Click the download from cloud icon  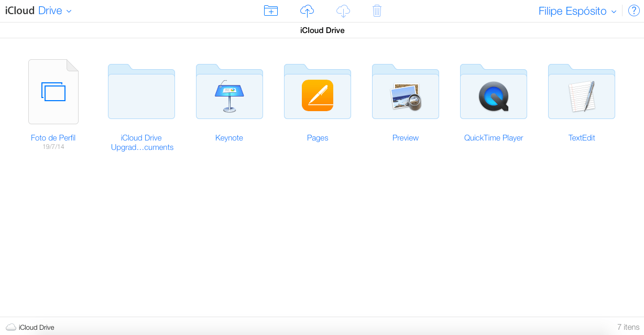(x=343, y=10)
